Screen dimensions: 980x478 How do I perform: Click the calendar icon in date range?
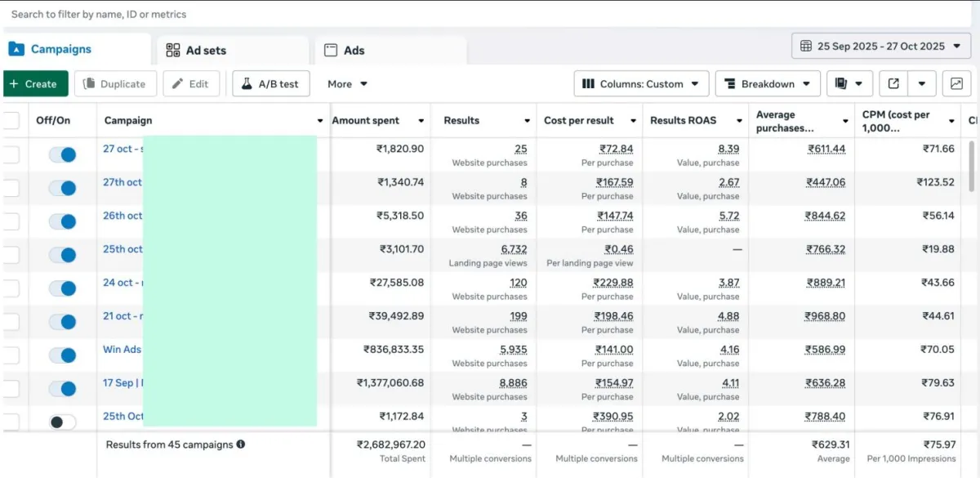[x=806, y=46]
